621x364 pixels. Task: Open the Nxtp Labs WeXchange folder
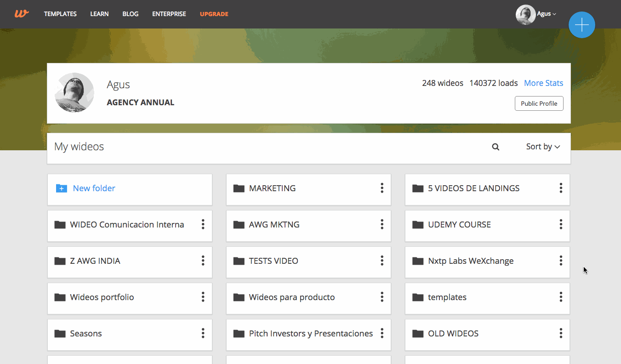coord(471,261)
